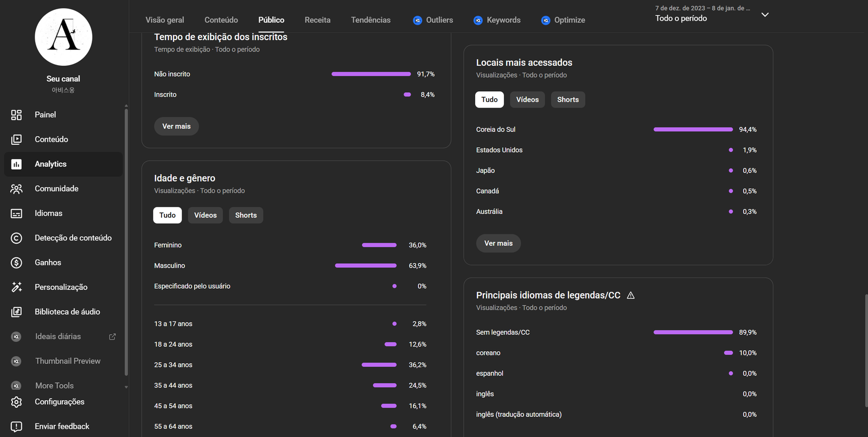Click the Ganhos dollar icon
Screen dimensions: 868x437
pos(16,263)
